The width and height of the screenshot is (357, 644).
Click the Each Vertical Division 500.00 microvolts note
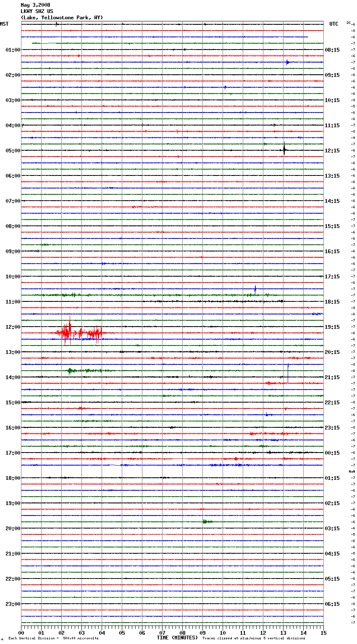[53, 639]
